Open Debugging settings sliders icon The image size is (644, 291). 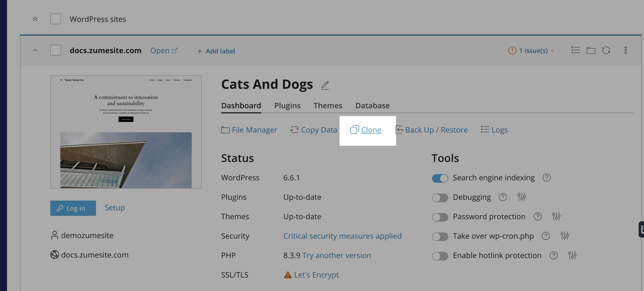522,197
